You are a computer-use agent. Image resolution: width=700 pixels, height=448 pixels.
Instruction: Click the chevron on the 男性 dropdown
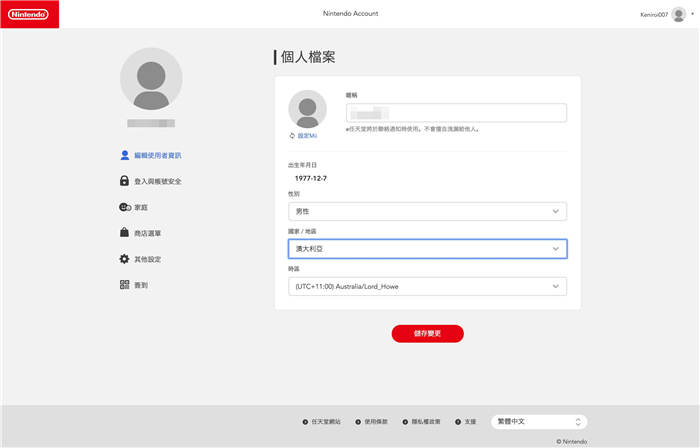tap(556, 212)
